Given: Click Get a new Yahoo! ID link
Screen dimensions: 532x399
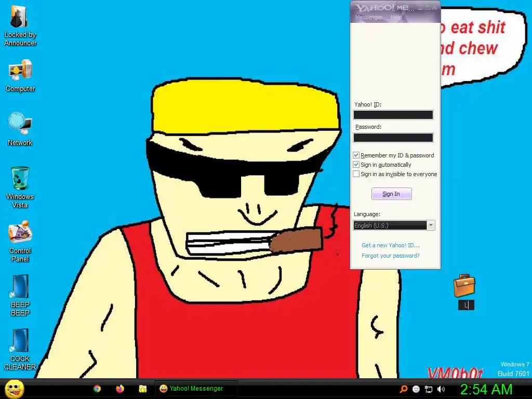Looking at the screenshot, I should (x=391, y=245).
